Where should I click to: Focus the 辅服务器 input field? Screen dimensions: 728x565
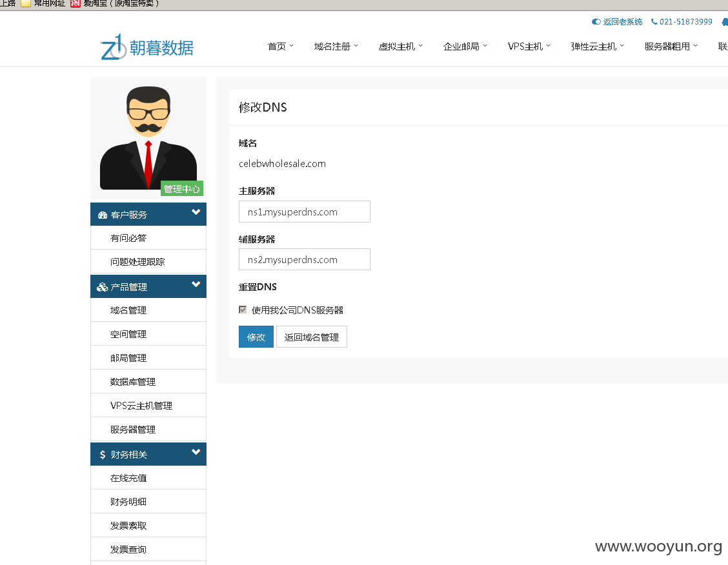[x=305, y=259]
